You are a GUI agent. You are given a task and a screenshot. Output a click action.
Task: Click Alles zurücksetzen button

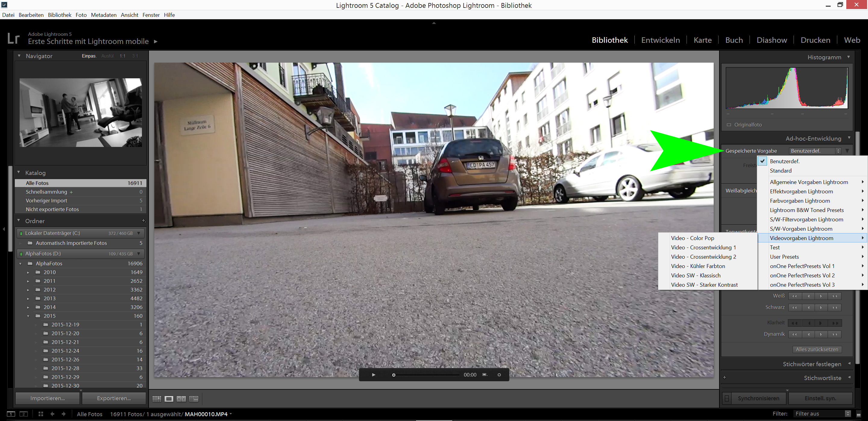point(817,350)
